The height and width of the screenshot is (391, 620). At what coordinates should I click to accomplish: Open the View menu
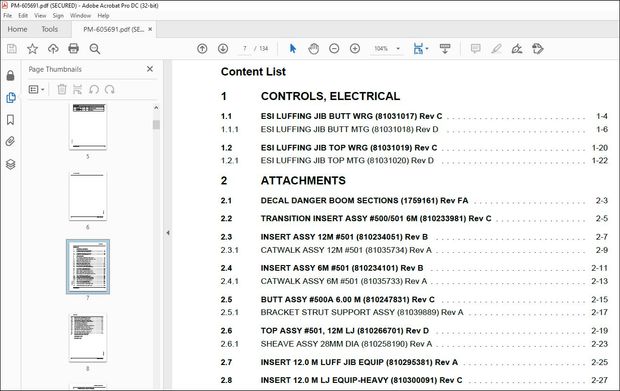pyautogui.click(x=40, y=16)
